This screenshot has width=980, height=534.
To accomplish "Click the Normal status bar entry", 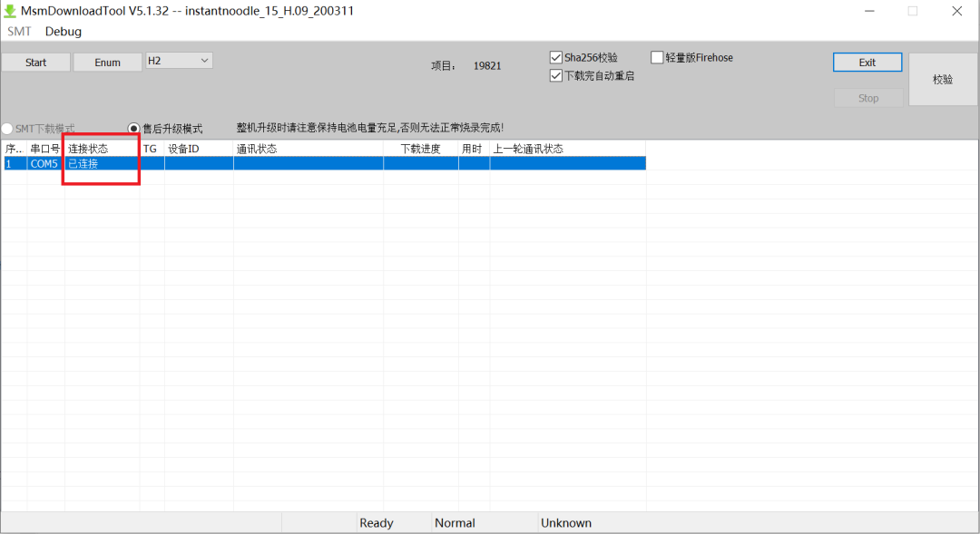I will (x=455, y=523).
